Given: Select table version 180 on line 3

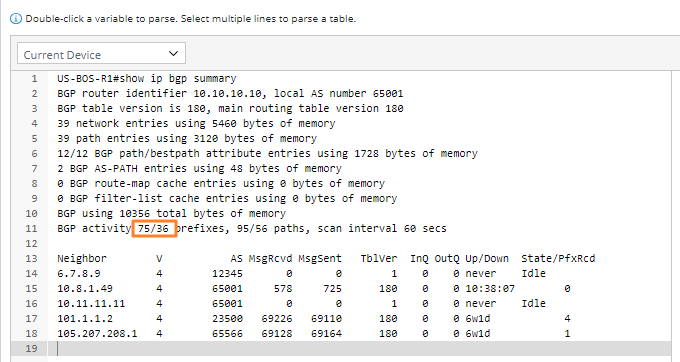Looking at the screenshot, I should pyautogui.click(x=196, y=108).
